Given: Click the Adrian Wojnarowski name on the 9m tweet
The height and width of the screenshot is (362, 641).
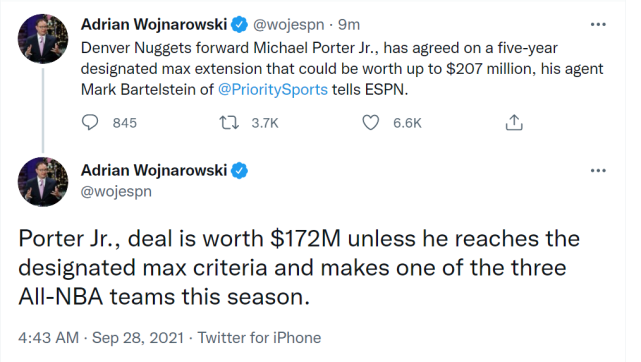Looking at the screenshot, I should click(154, 25).
